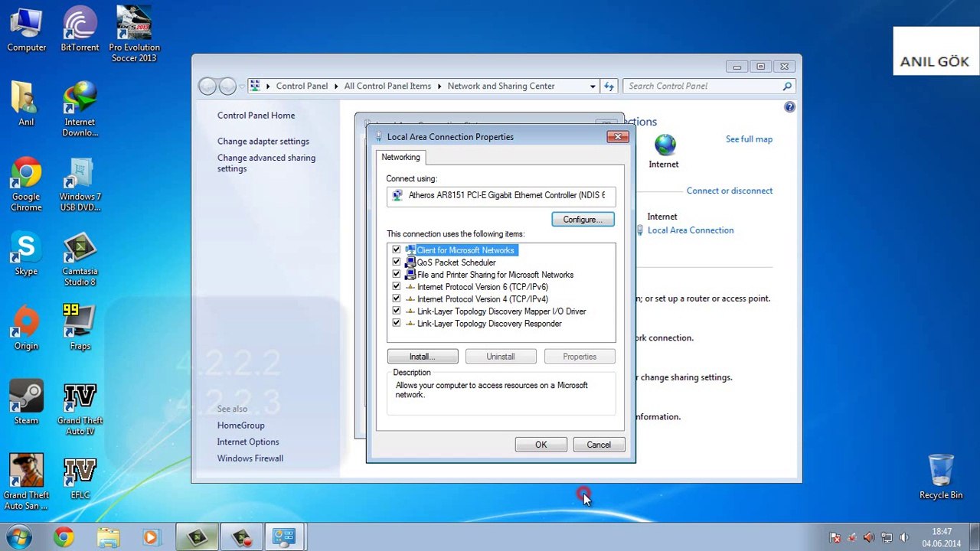Open the Local Area Connection link
The image size is (980, 551).
pyautogui.click(x=691, y=230)
